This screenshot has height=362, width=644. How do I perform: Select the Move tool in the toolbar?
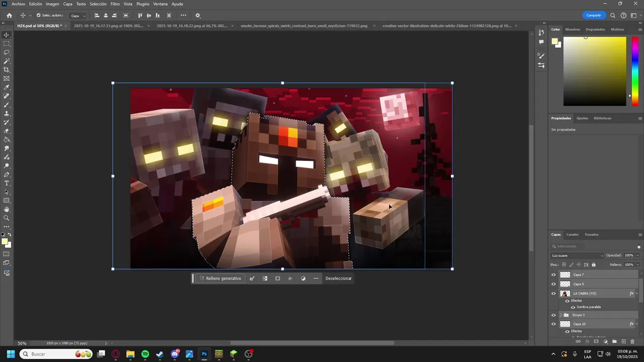pos(7,35)
